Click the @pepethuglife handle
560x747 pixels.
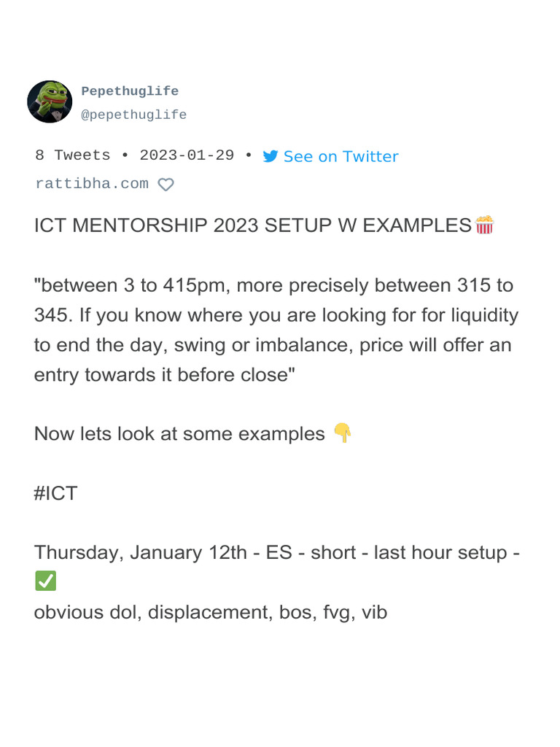point(133,115)
